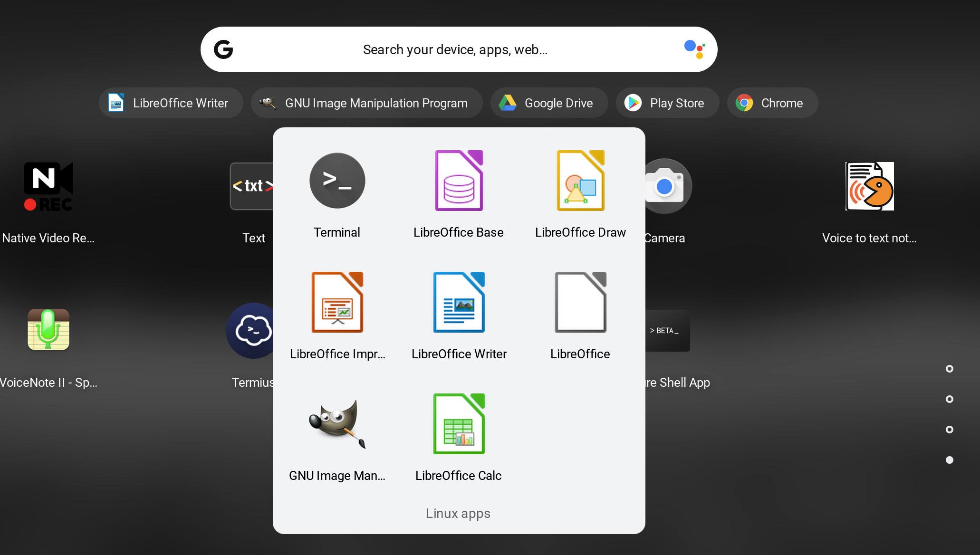This screenshot has height=555, width=980.
Task: Open the generic LibreOffice start center icon
Action: pos(580,302)
